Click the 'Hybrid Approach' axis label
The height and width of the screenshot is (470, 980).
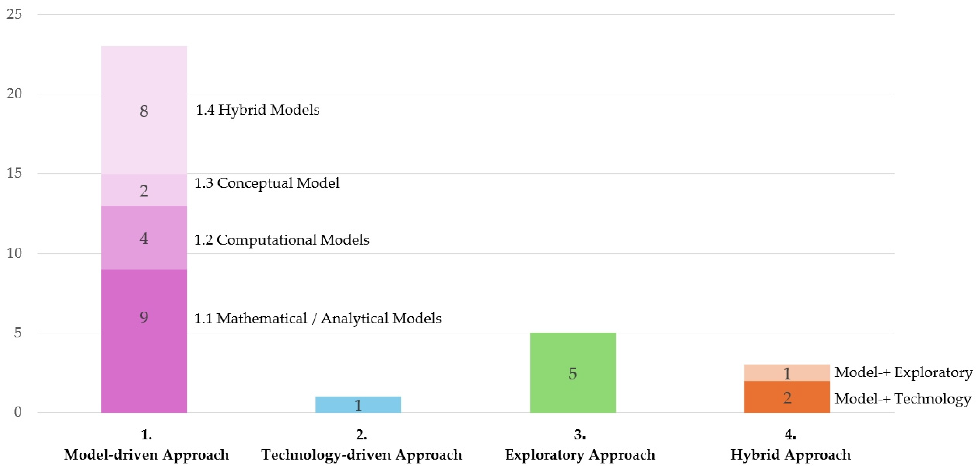[790, 454]
